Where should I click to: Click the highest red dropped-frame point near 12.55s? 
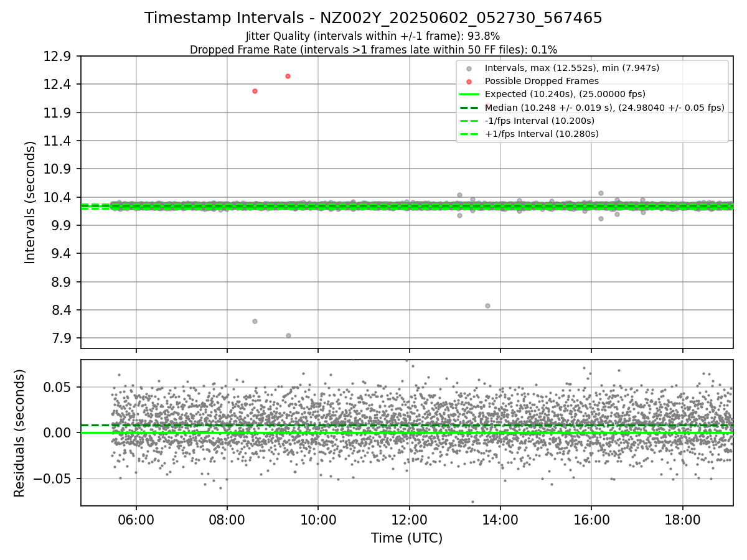tap(288, 76)
